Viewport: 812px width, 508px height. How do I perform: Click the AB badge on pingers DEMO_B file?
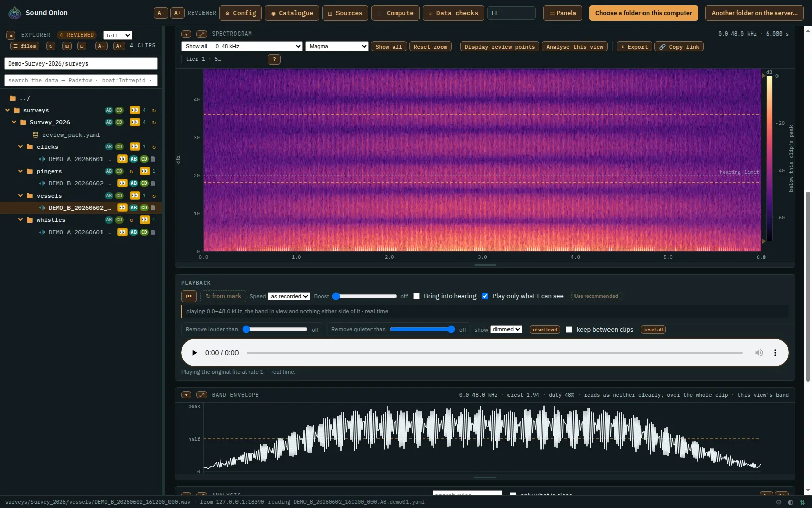point(134,183)
